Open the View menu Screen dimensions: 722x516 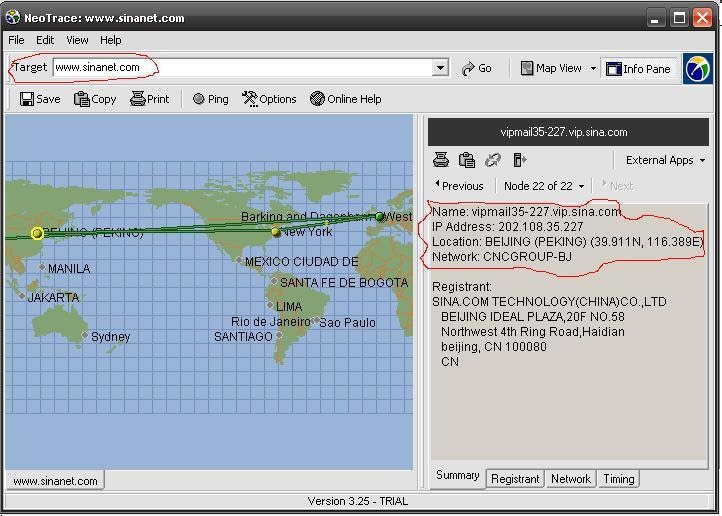coord(77,40)
